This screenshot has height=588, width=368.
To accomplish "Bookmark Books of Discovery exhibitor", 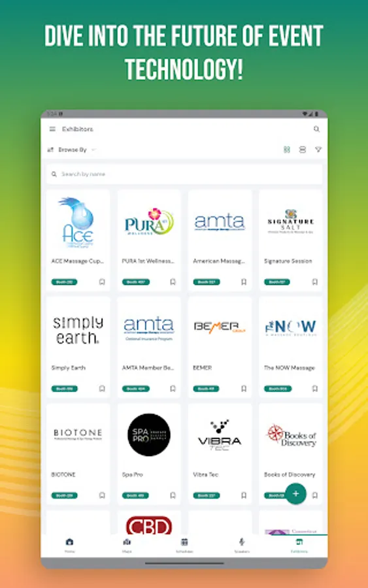I will click(315, 495).
